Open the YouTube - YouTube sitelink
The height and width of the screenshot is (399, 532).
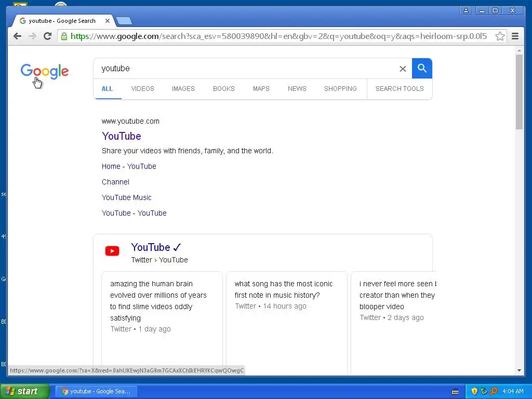point(134,213)
